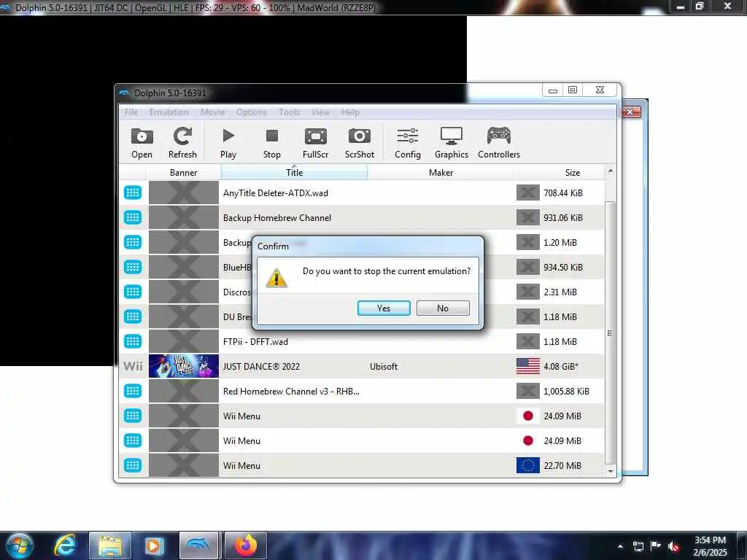Choose No in the Confirm dialog
The image size is (747, 560).
tap(443, 308)
